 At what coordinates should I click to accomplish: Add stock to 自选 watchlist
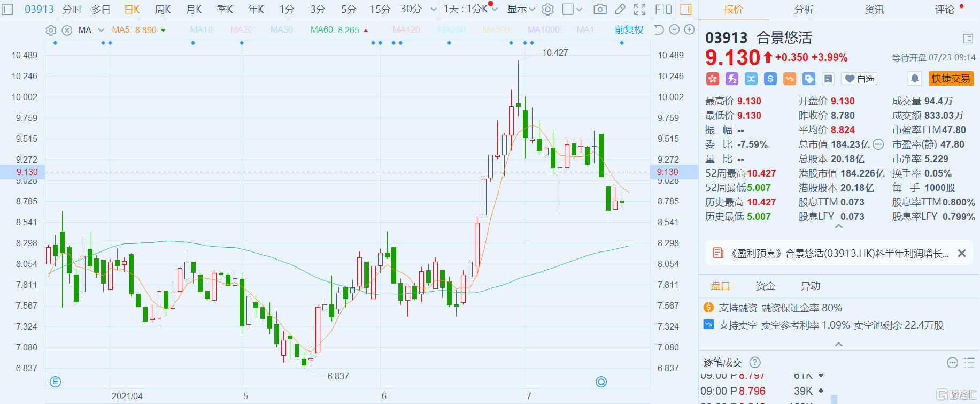(859, 79)
